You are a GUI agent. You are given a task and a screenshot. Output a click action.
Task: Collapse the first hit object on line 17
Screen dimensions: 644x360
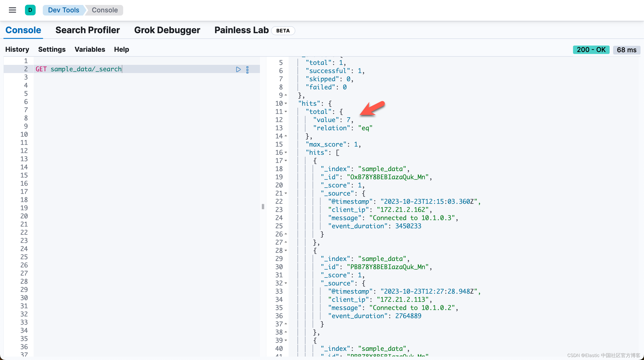click(x=285, y=161)
